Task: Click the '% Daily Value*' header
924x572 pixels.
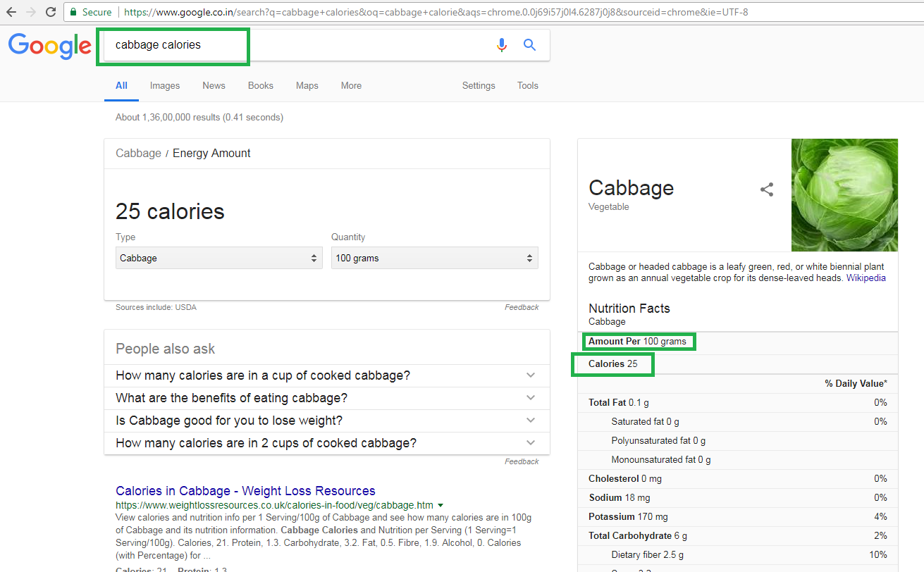Action: (856, 383)
